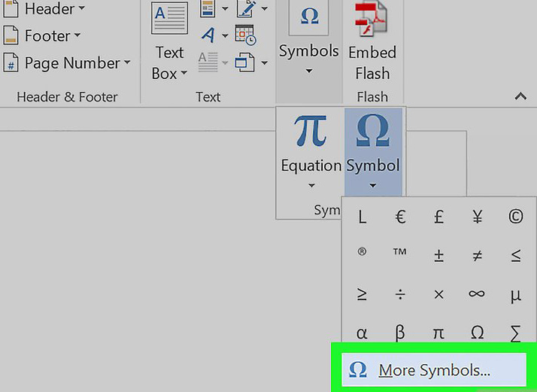537x392 pixels.
Task: Choose the summation sigma symbol
Action: (515, 333)
